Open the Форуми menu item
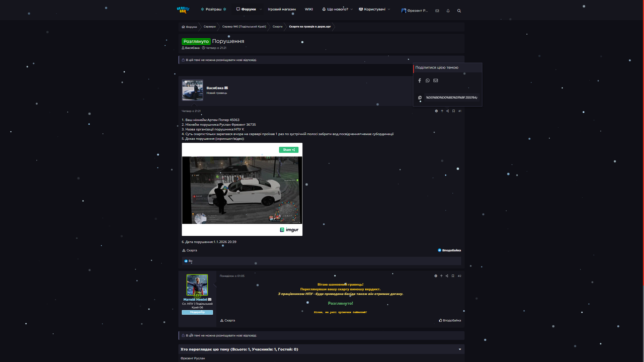 (x=247, y=10)
